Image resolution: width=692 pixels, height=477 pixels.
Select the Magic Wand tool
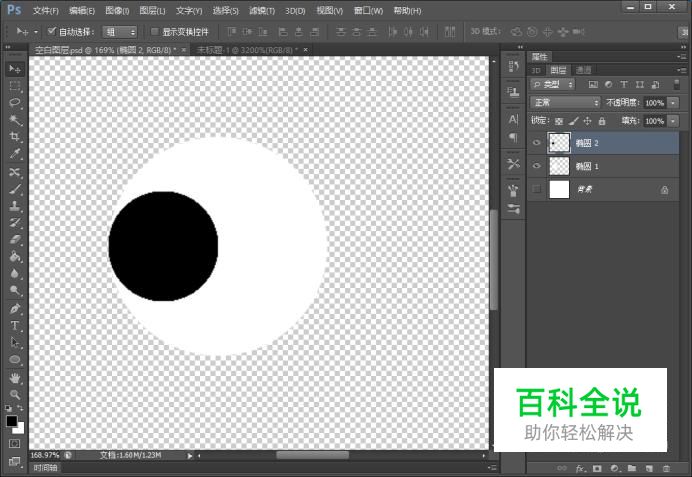[x=15, y=120]
